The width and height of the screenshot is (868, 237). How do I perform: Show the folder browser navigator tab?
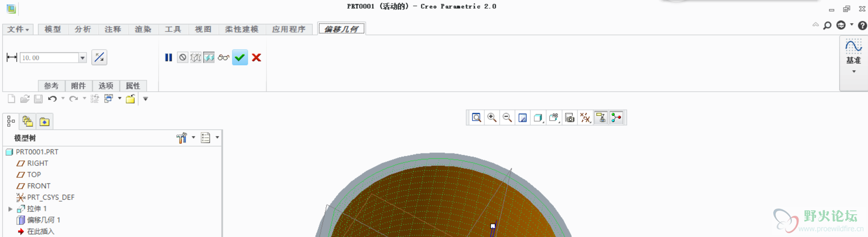28,121
